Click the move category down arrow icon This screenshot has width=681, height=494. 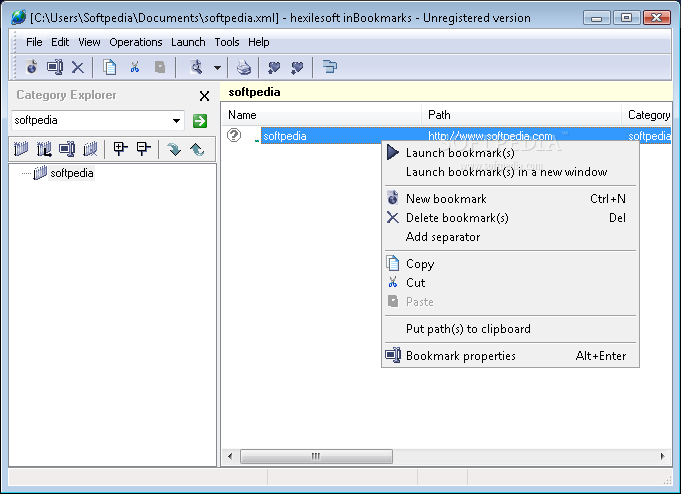174,149
